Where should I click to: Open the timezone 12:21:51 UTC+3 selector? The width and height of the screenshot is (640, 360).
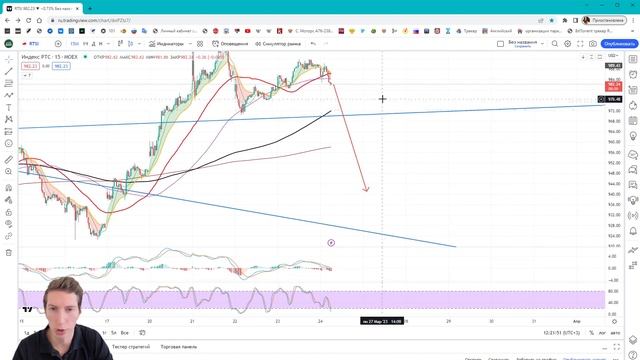[562, 333]
